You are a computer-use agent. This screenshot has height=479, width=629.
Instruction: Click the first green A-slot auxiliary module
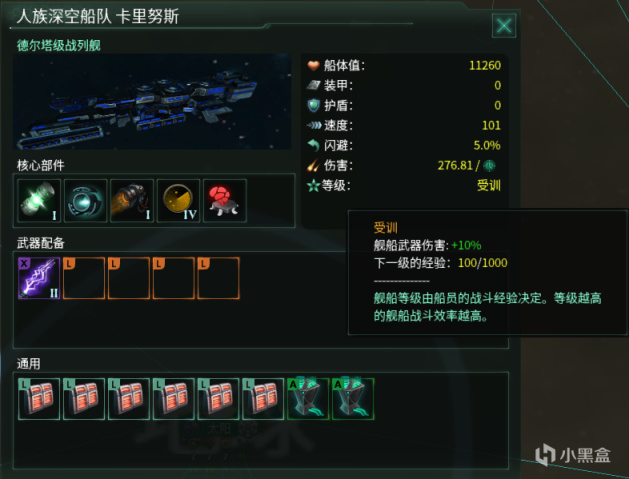click(x=308, y=399)
